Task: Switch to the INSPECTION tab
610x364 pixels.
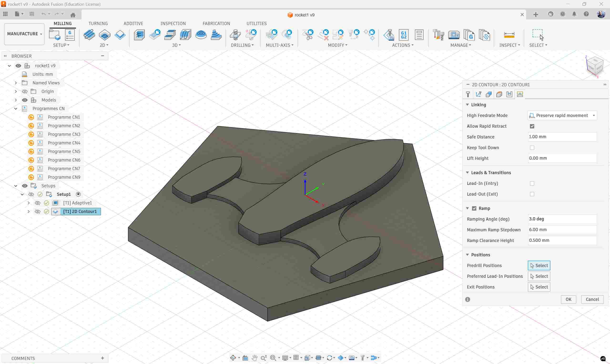Action: pyautogui.click(x=173, y=24)
